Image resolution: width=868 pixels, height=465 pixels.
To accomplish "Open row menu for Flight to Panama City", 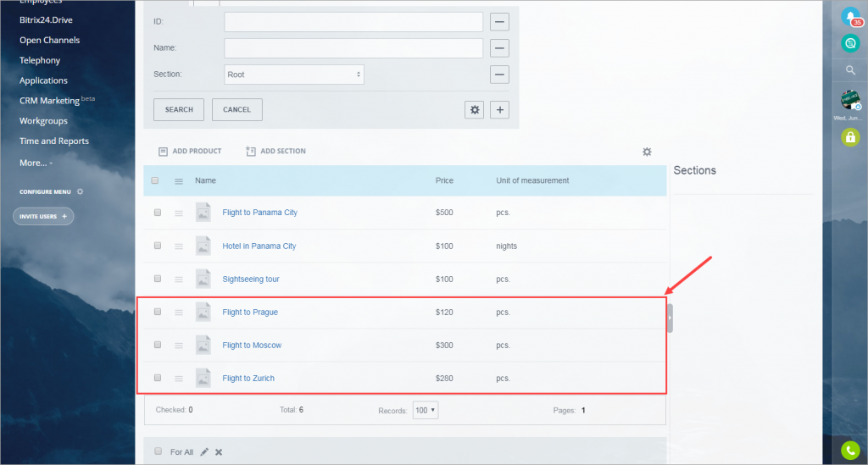I will pyautogui.click(x=179, y=213).
